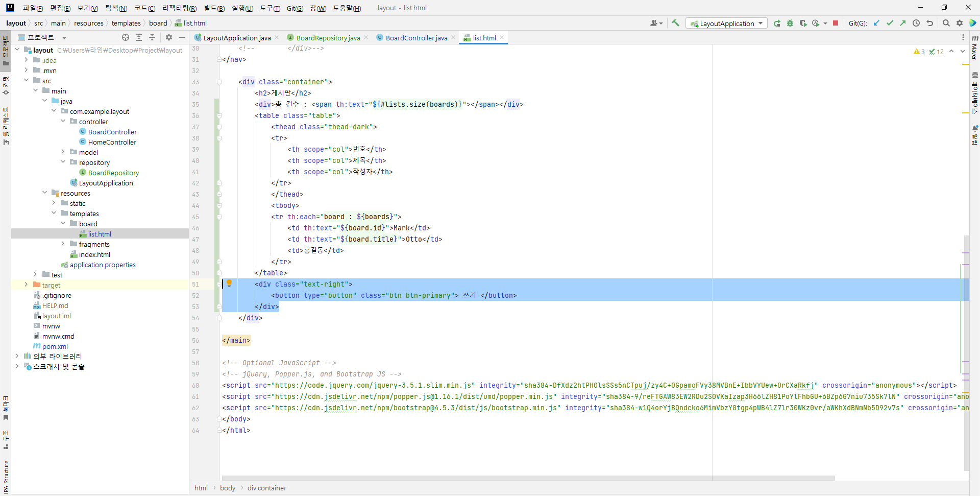Click the Git Rollback icon
Screen dimensions: 980x496
929,23
